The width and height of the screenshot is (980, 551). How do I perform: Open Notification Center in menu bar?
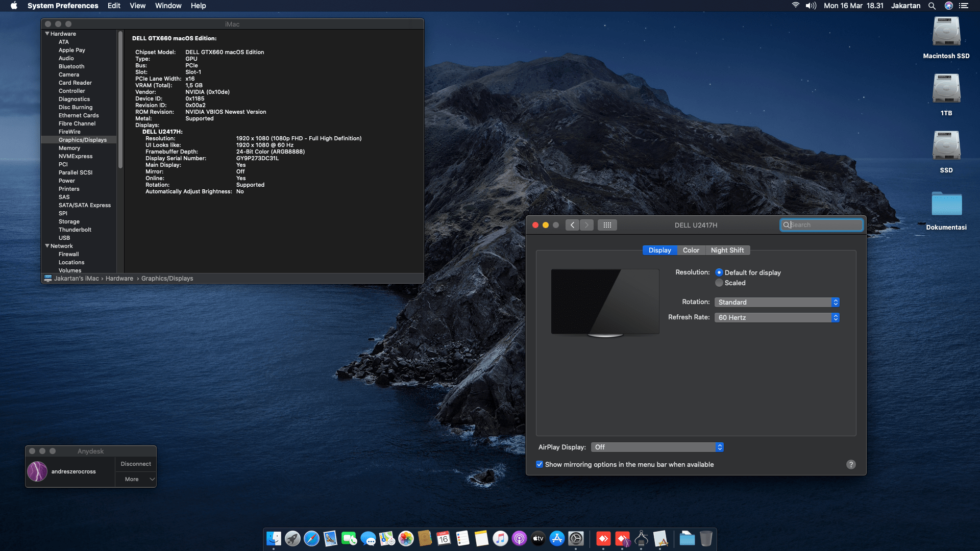pyautogui.click(x=964, y=6)
